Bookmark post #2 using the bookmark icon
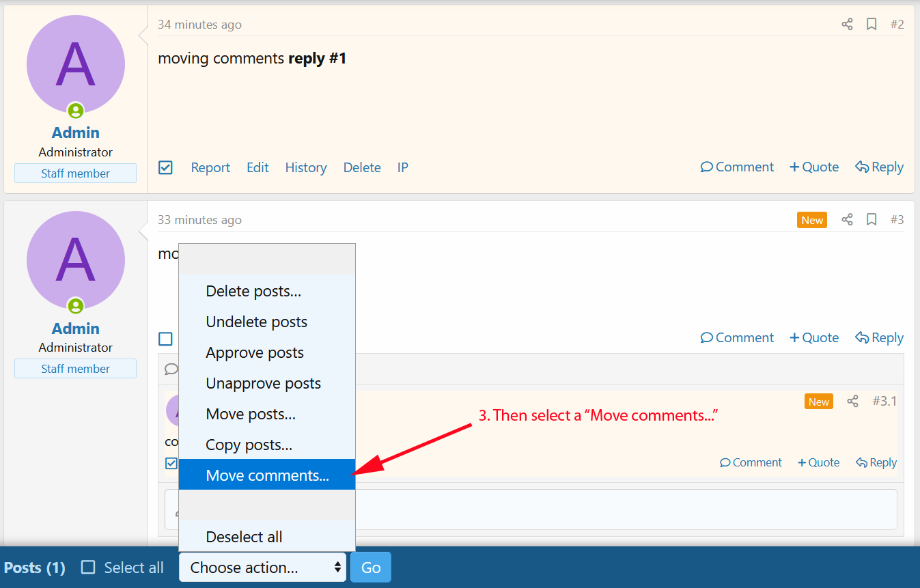The width and height of the screenshot is (920, 588). pyautogui.click(x=872, y=25)
